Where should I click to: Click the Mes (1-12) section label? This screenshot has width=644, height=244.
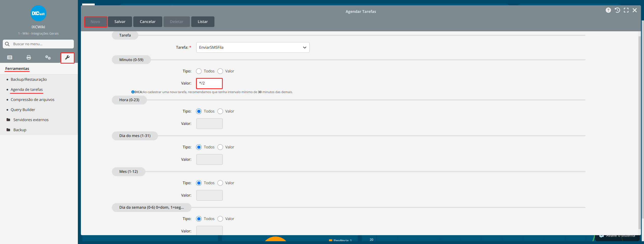128,172
